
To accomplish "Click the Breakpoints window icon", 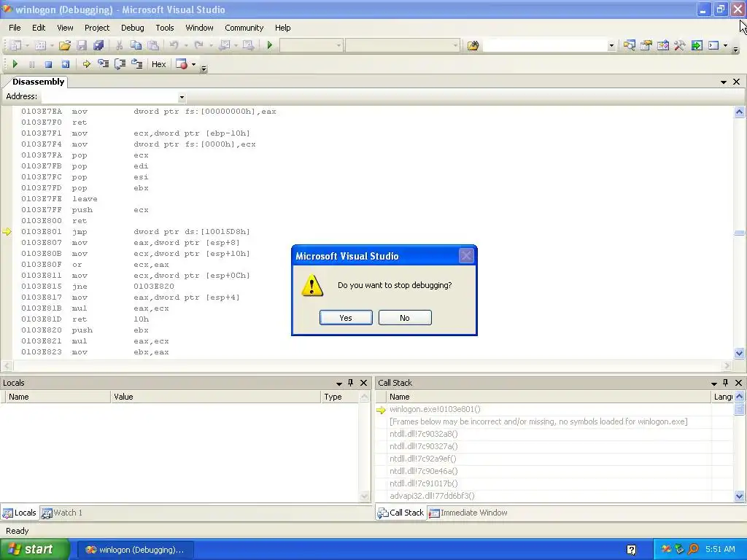I will click(x=182, y=64).
